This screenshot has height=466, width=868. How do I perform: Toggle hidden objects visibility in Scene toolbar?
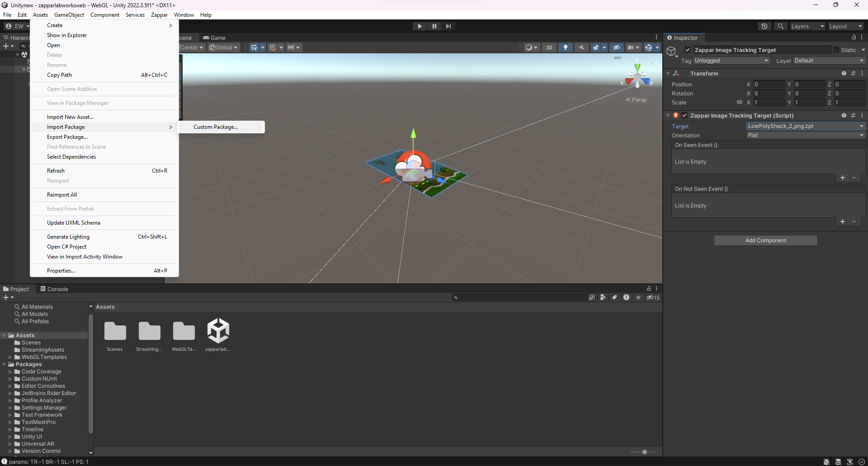[x=616, y=47]
